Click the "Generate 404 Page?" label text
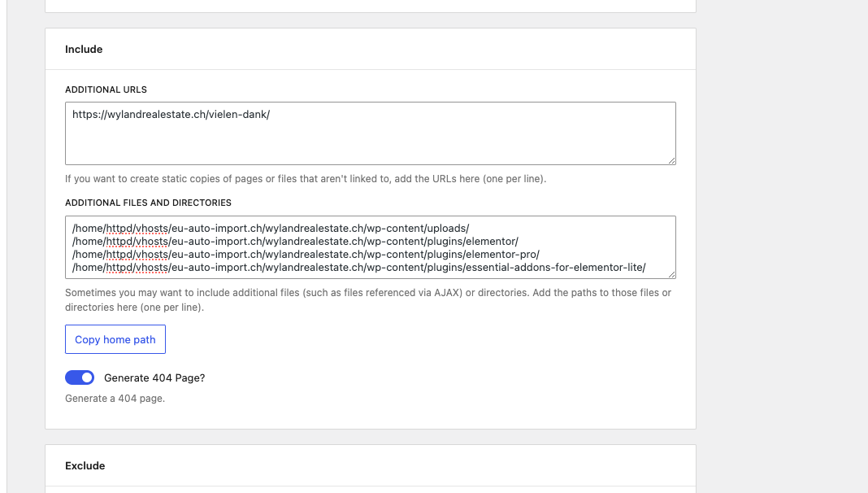Screen dimensions: 868x493 [x=154, y=377]
